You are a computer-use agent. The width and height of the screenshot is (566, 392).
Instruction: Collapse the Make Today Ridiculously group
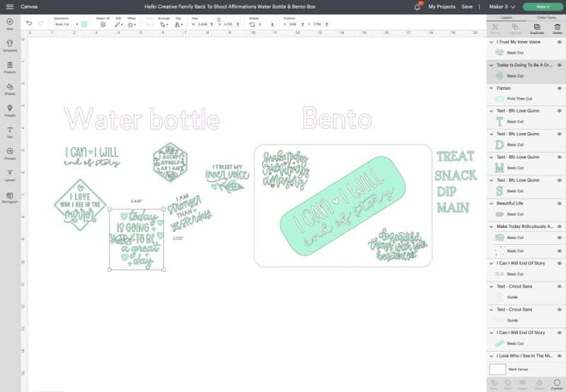pyautogui.click(x=491, y=226)
